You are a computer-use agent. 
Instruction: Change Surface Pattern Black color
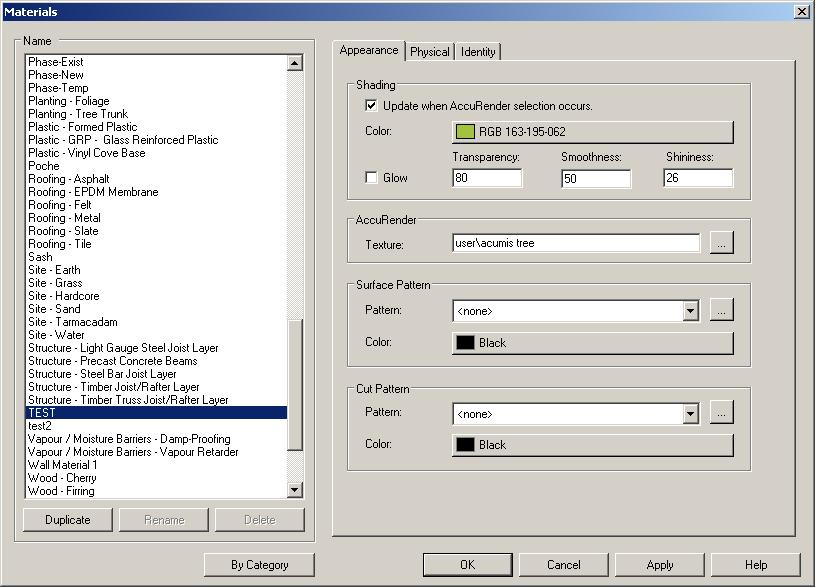(x=592, y=343)
